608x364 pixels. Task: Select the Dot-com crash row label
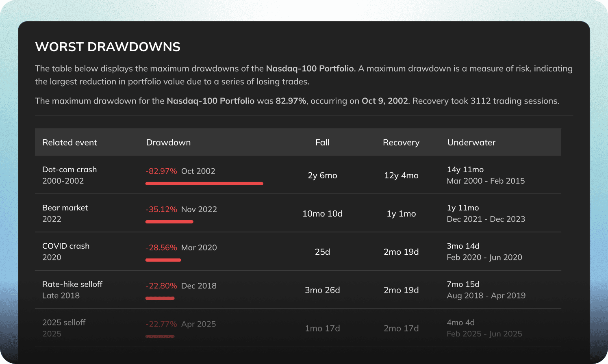coord(69,169)
